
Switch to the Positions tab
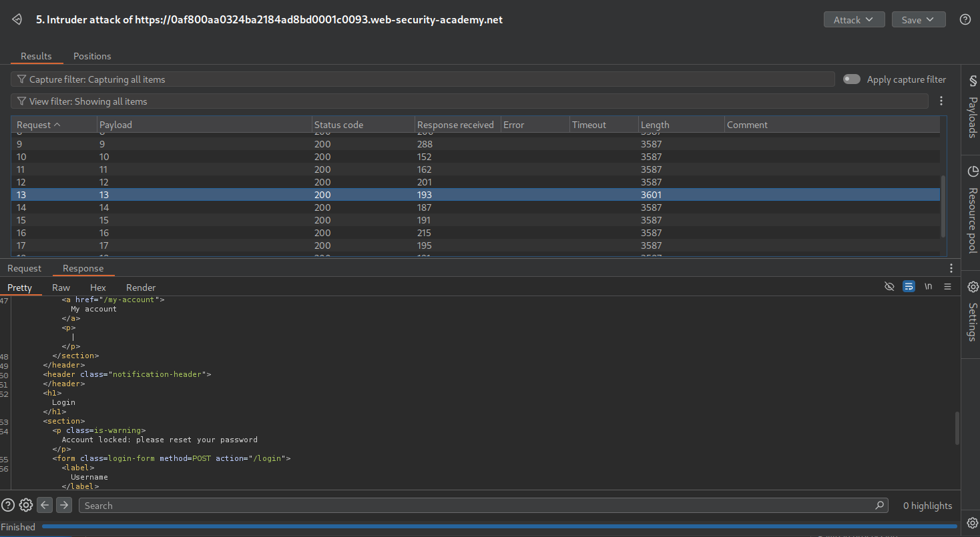[x=92, y=56]
